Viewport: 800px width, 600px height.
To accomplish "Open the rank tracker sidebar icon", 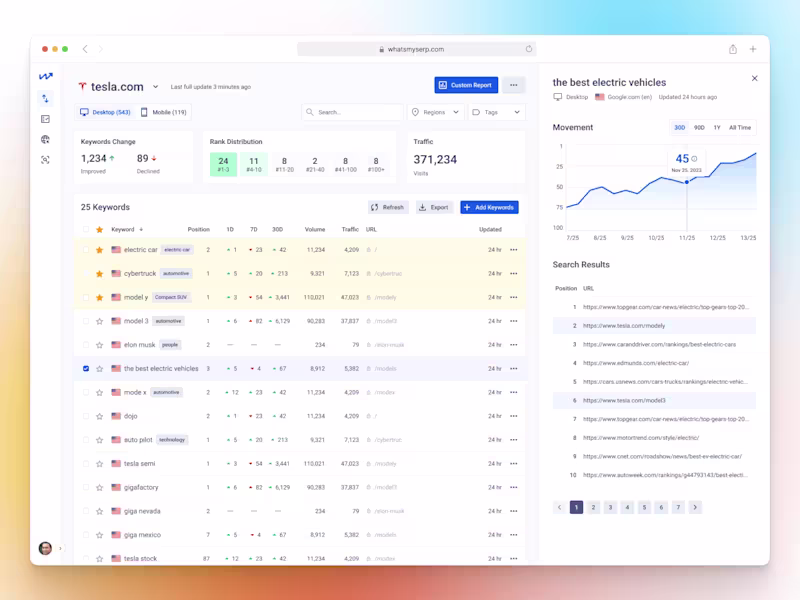I will (45, 98).
